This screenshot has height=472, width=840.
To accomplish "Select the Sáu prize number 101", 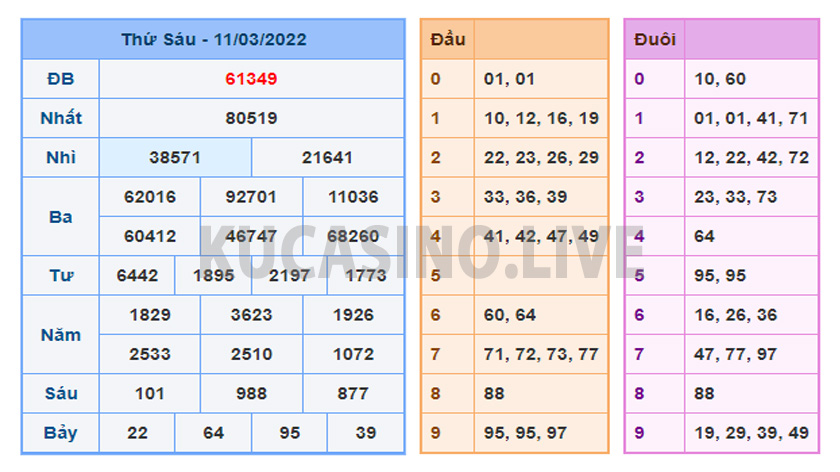I will click(x=149, y=394).
